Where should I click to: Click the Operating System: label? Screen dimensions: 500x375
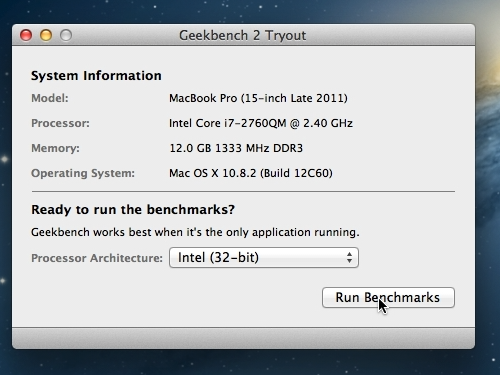83,173
